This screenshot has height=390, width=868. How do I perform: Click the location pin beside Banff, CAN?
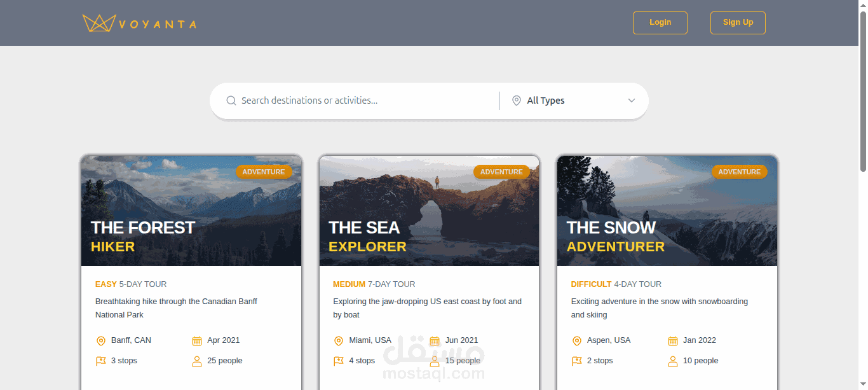pos(101,340)
